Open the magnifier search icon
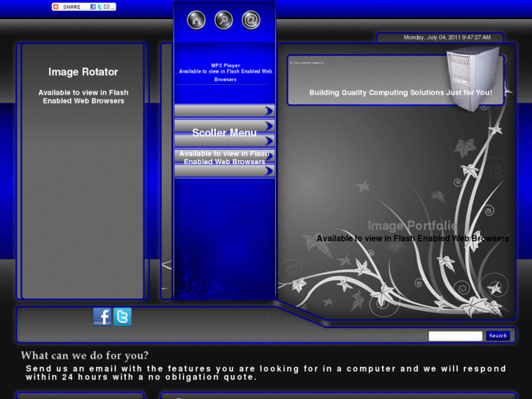 coord(224,20)
